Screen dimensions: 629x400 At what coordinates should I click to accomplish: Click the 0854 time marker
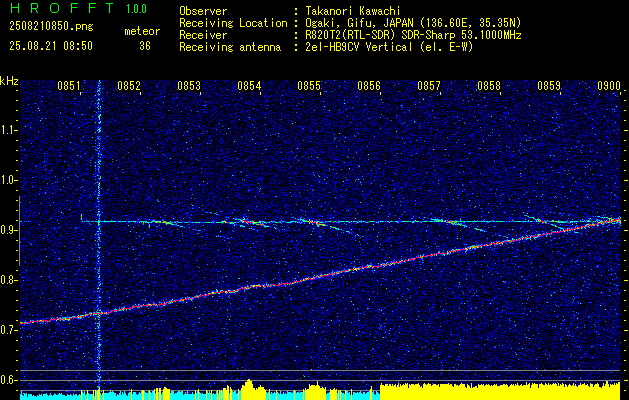(x=249, y=86)
